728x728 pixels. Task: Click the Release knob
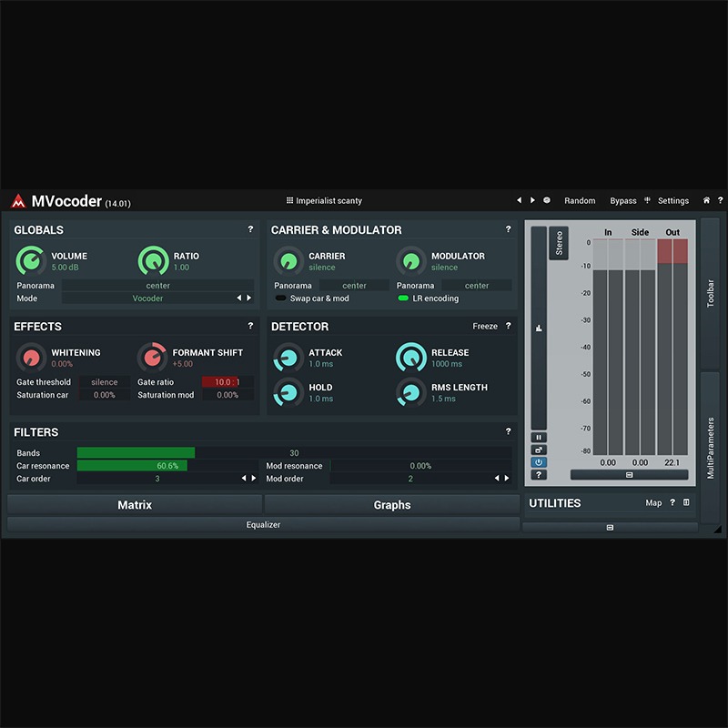(411, 358)
